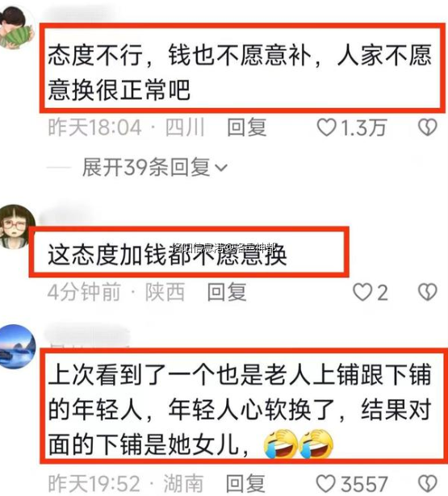Open the glasses girl avatar profile
Image resolution: width=448 pixels, height=496 pixels.
[x=16, y=227]
